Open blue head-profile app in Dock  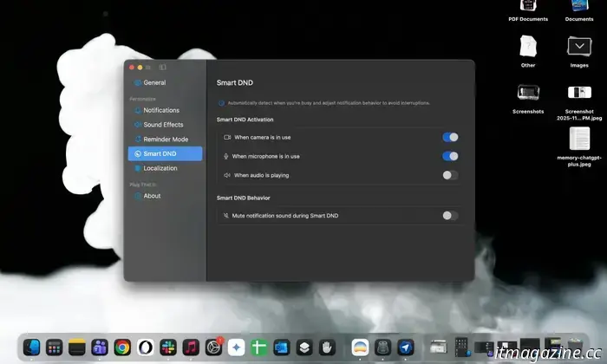31,348
